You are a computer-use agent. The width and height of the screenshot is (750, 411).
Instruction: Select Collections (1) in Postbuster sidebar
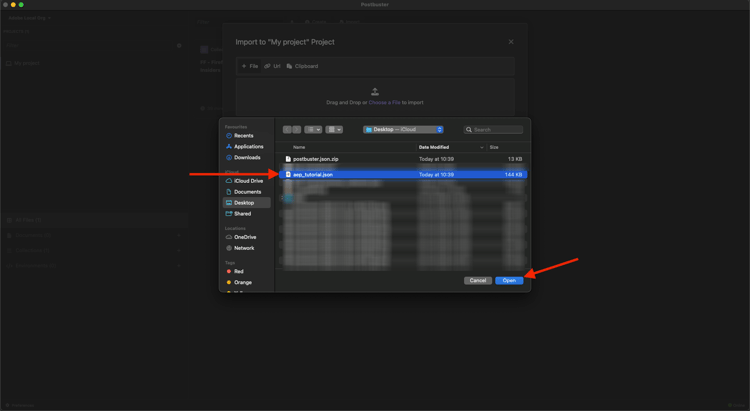point(28,250)
